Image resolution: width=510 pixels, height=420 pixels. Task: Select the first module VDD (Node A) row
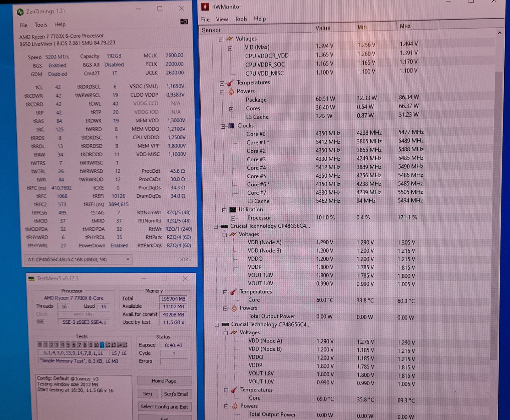331,242
